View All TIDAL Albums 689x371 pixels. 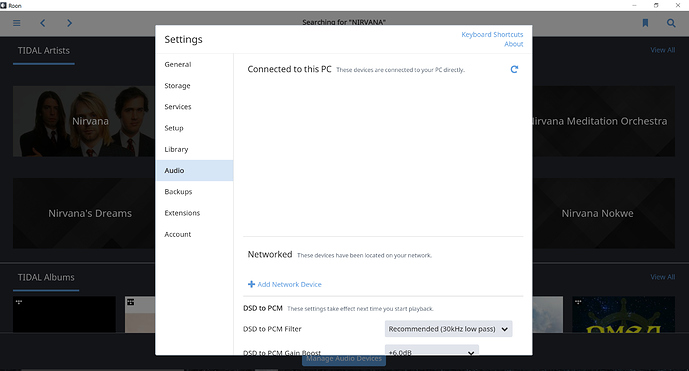point(663,277)
